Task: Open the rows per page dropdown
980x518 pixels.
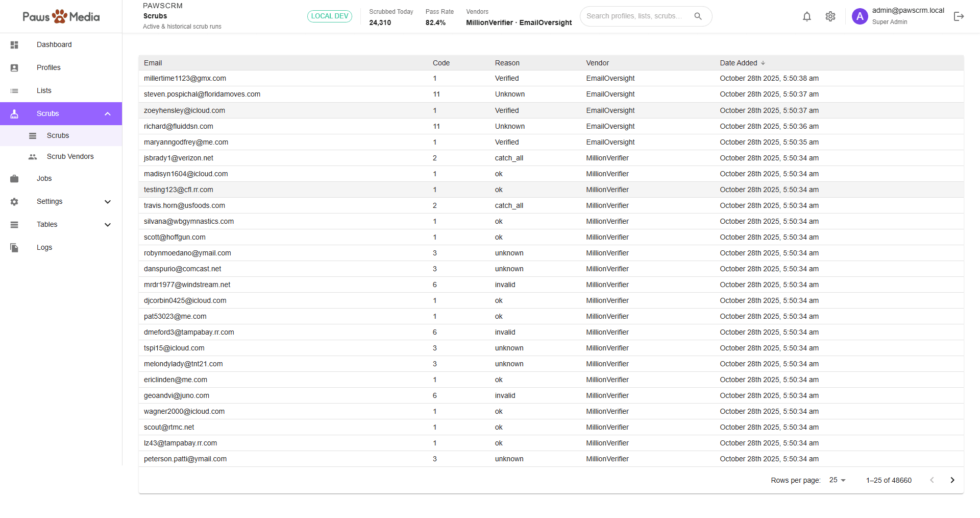Action: (837, 480)
